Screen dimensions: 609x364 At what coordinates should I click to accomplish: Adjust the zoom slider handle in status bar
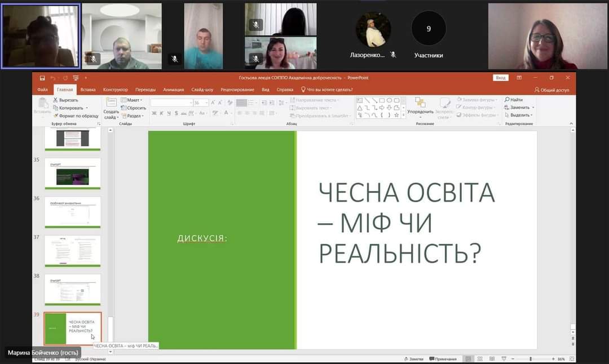click(x=531, y=359)
